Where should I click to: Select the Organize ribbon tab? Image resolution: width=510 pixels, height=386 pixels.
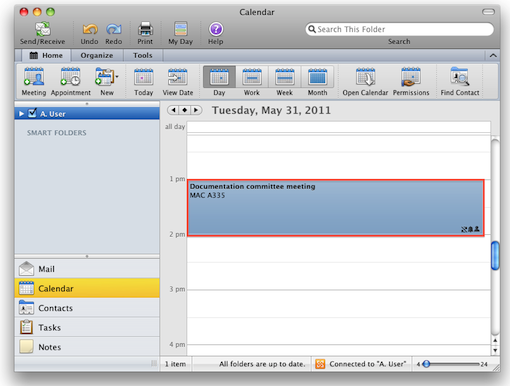97,55
